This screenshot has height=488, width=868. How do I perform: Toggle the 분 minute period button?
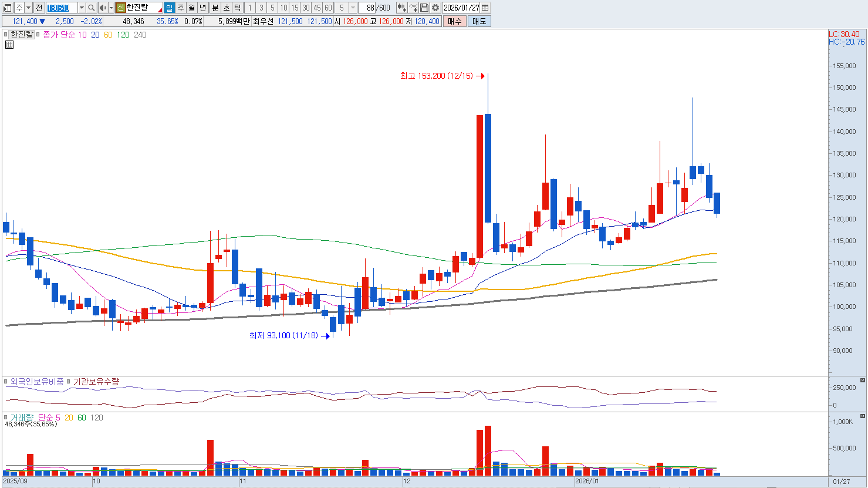215,8
